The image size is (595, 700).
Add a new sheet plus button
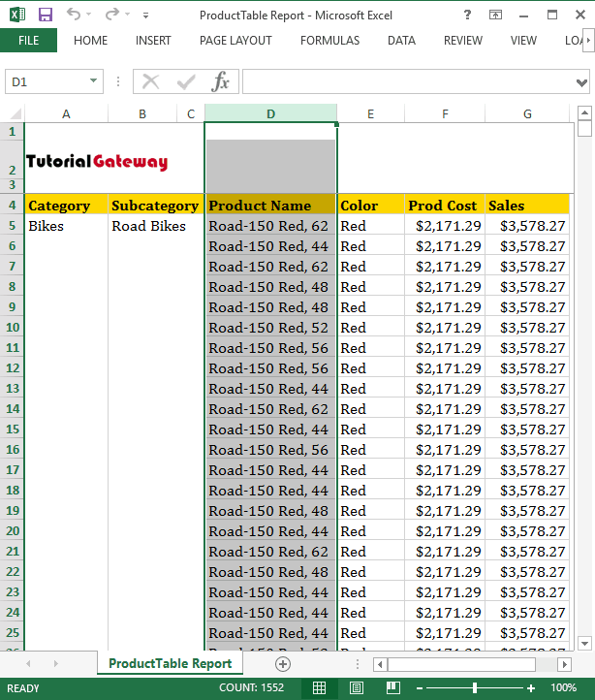(283, 664)
